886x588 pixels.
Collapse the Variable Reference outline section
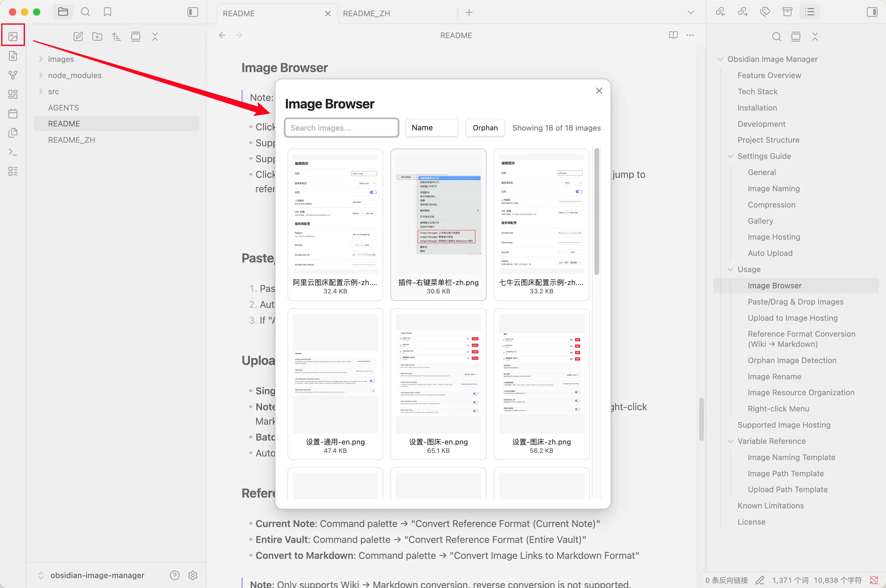coord(730,441)
